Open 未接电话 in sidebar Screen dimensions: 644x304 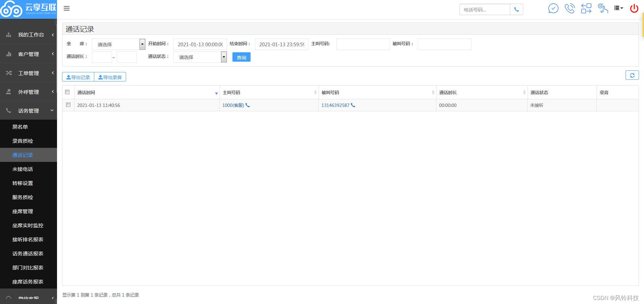29,169
